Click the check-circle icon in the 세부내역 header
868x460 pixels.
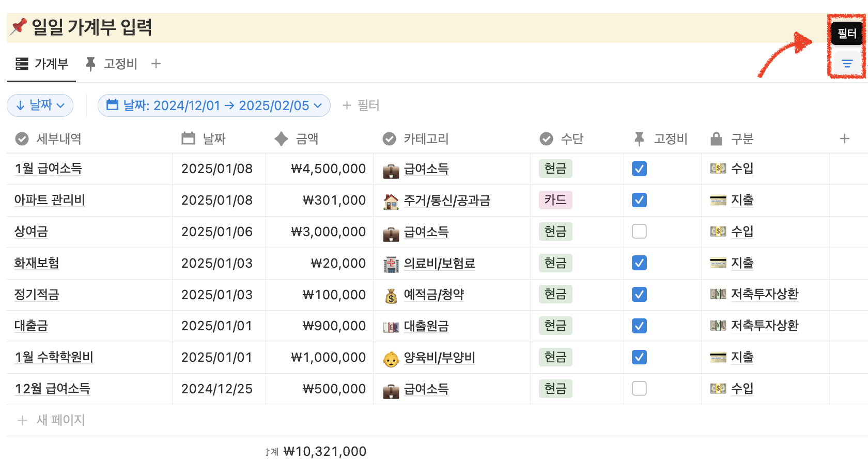coord(22,139)
